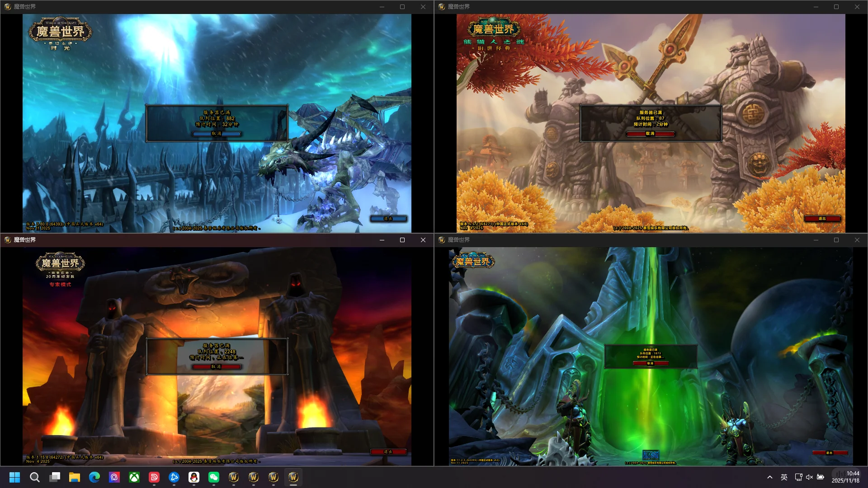Click title bar icon of 熊猫人之谜 window
Viewport: 868px width, 488px height.
click(x=442, y=7)
